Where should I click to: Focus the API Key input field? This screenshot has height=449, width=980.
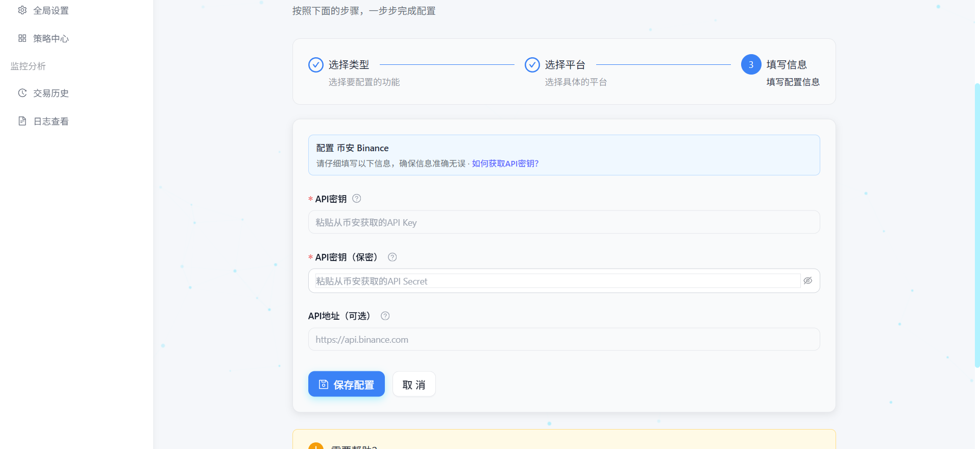pos(563,223)
